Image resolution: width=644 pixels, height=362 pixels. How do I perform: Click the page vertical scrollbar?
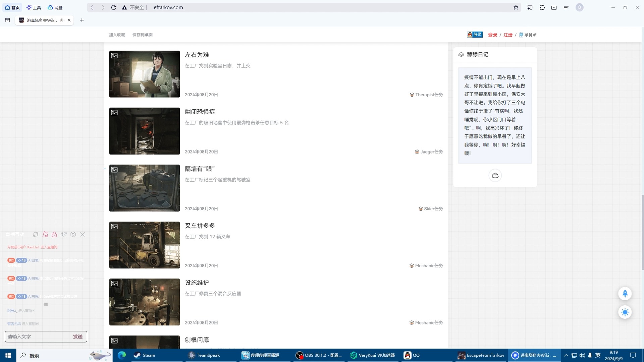coord(642,232)
